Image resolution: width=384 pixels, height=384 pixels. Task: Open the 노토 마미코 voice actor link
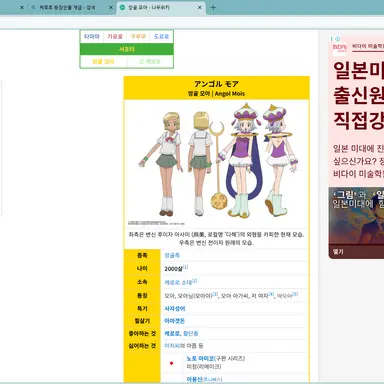point(200,358)
